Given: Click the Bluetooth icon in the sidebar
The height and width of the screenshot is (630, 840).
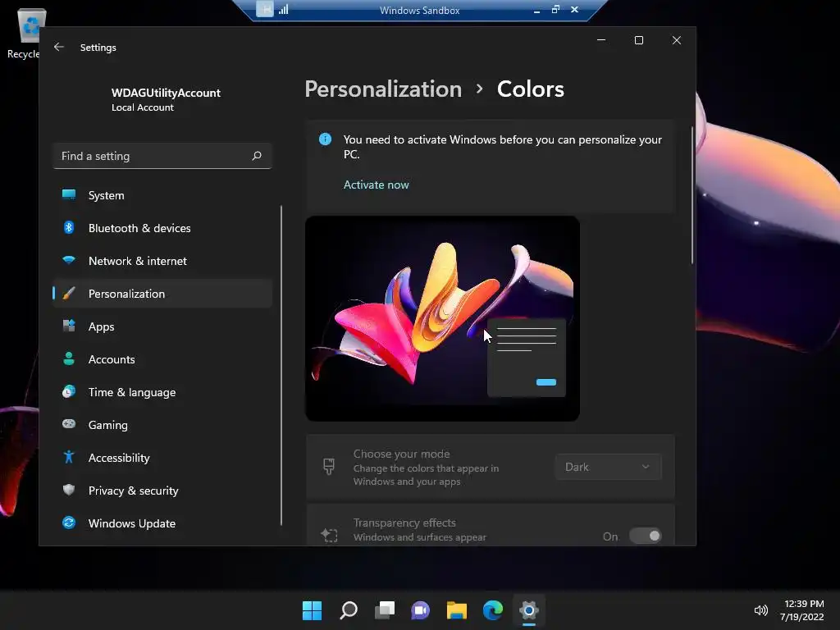Looking at the screenshot, I should click(69, 228).
